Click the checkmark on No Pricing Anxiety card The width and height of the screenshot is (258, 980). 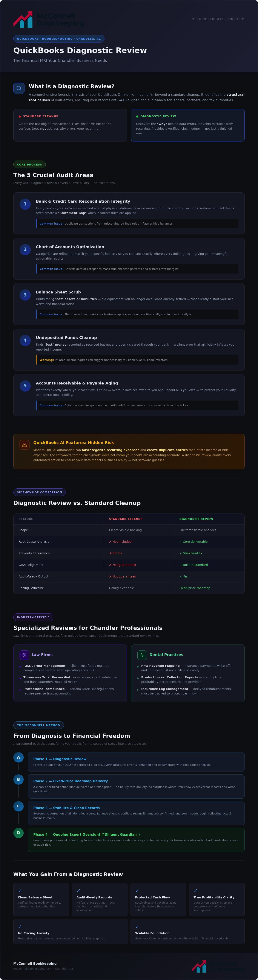click(20, 926)
